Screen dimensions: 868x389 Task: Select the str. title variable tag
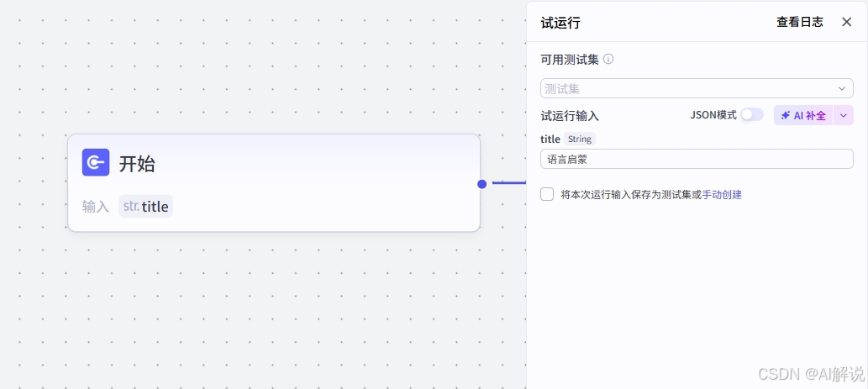145,207
